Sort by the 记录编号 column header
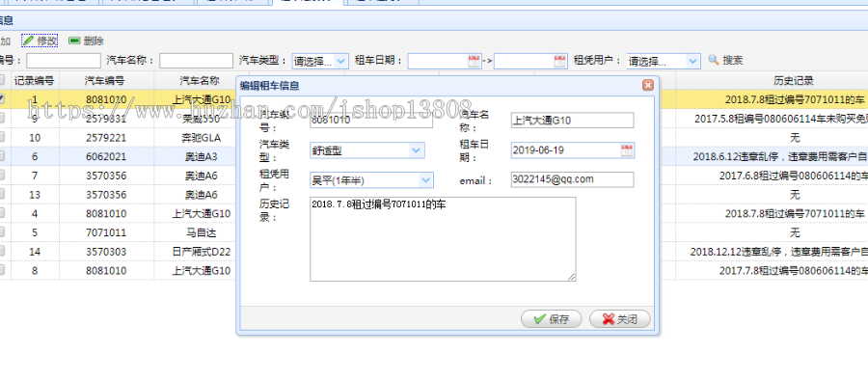 pyautogui.click(x=35, y=80)
